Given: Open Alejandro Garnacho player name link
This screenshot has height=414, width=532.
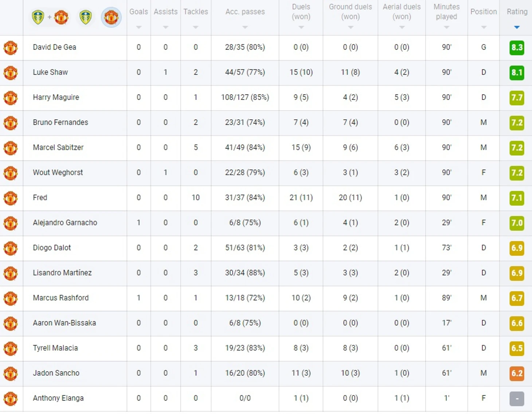Looking at the screenshot, I should coord(65,223).
